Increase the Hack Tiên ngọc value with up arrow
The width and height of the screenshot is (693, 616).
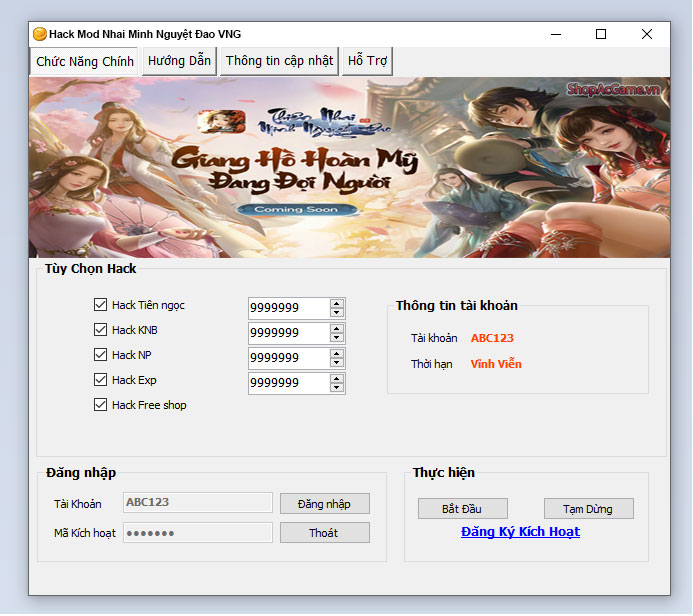click(337, 304)
